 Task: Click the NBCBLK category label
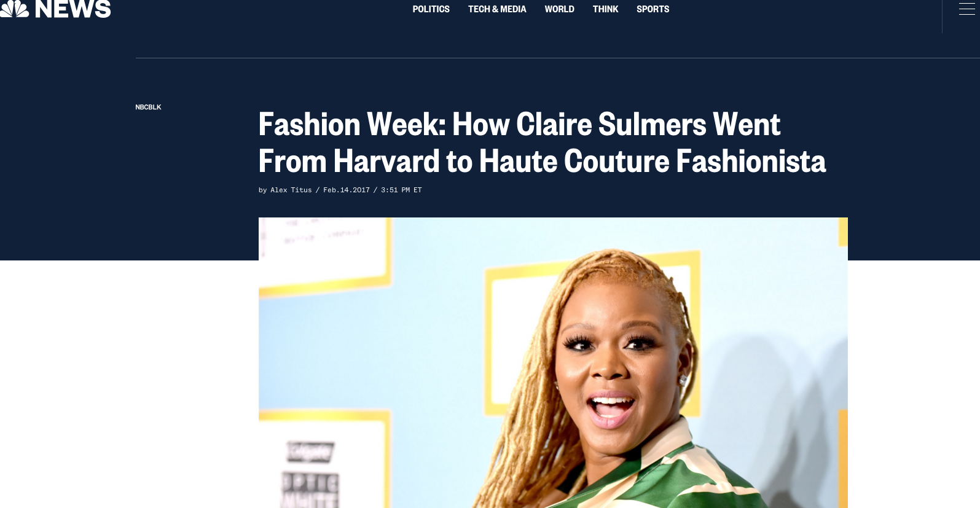(x=148, y=107)
